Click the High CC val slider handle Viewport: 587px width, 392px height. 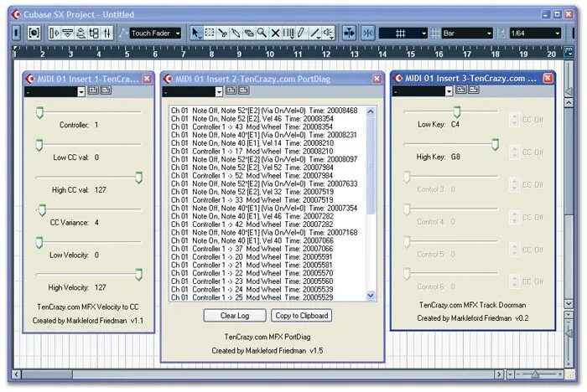pos(138,178)
